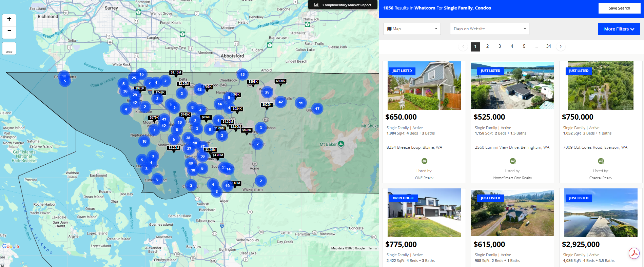Screen dimensions: 644x267
Task: Open Google Maps Terms link
Action: tap(372, 248)
